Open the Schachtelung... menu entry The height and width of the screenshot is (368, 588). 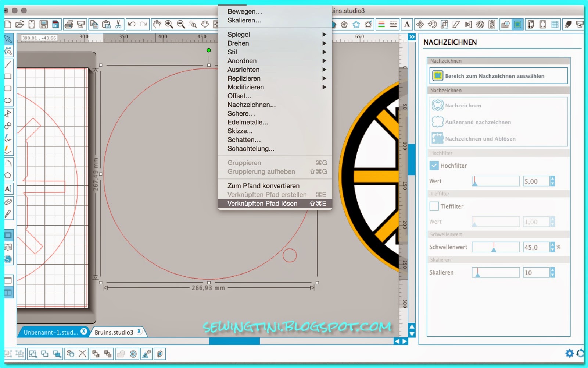pos(275,149)
